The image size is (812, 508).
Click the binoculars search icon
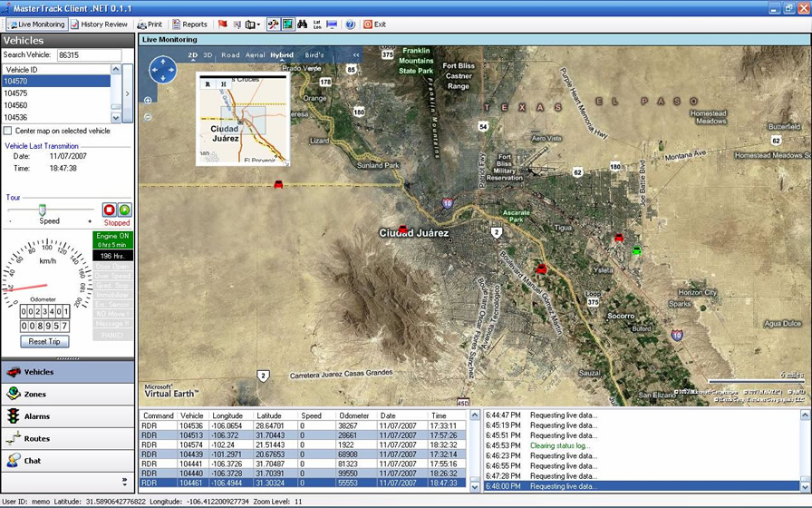tap(303, 24)
